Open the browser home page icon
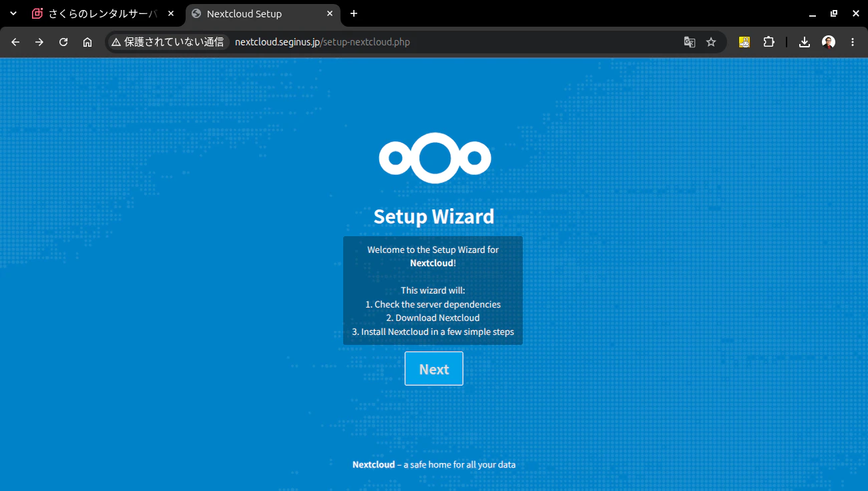 click(87, 42)
